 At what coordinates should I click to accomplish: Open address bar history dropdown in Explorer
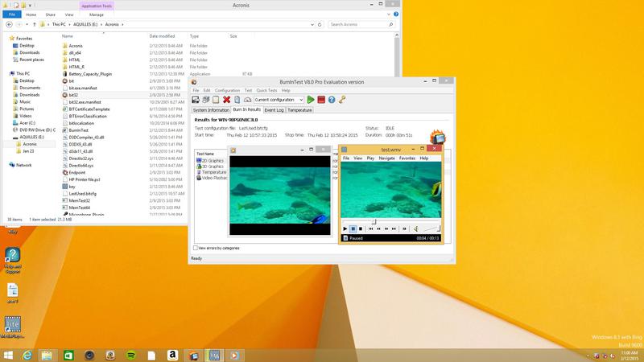[x=312, y=25]
